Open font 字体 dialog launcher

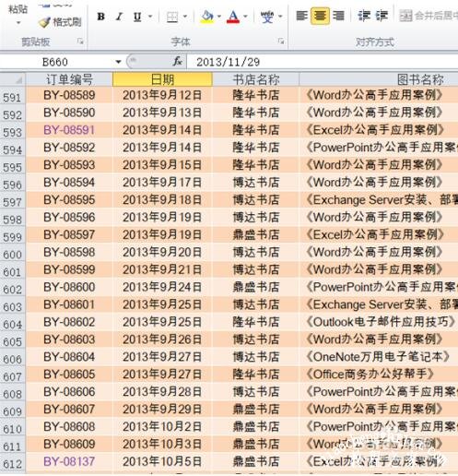pyautogui.click(x=281, y=42)
